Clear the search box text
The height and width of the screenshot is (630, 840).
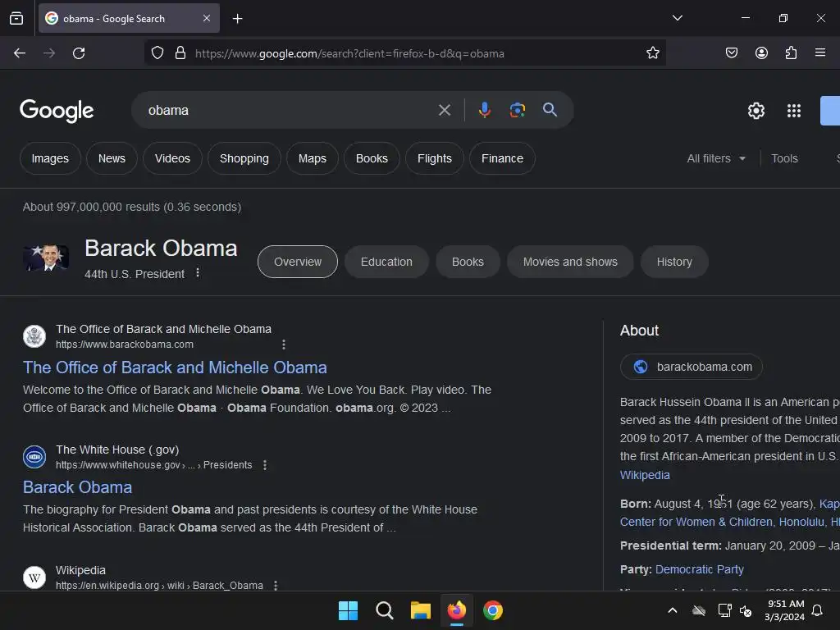[x=444, y=111]
